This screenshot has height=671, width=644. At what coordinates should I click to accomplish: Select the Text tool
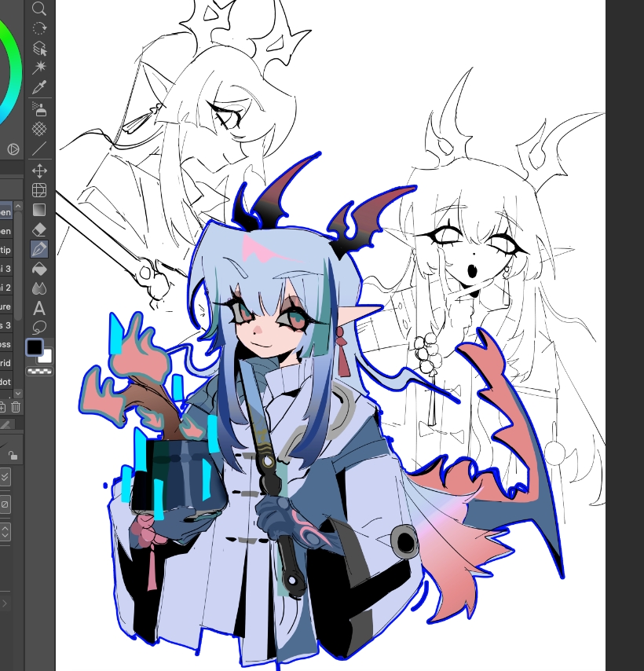38,308
